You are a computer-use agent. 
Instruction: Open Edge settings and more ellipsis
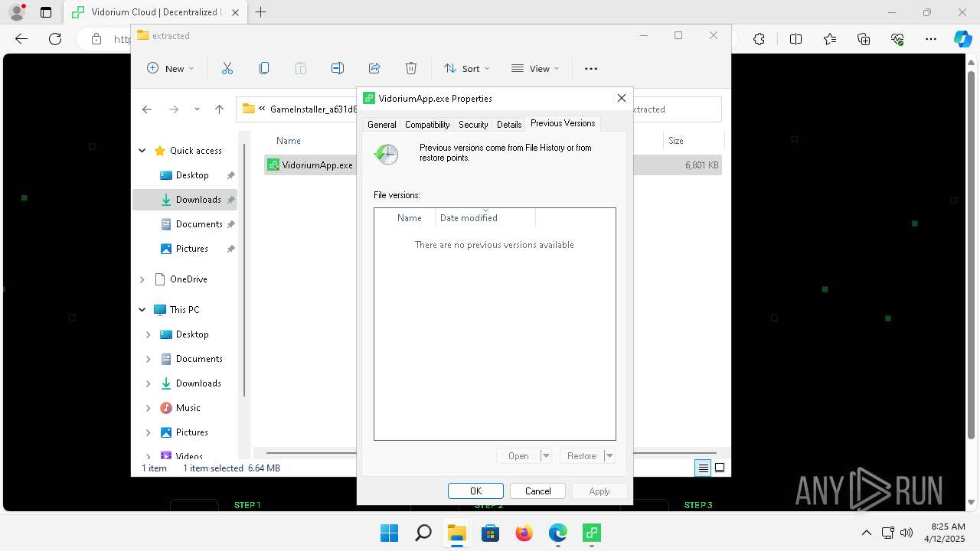931,39
